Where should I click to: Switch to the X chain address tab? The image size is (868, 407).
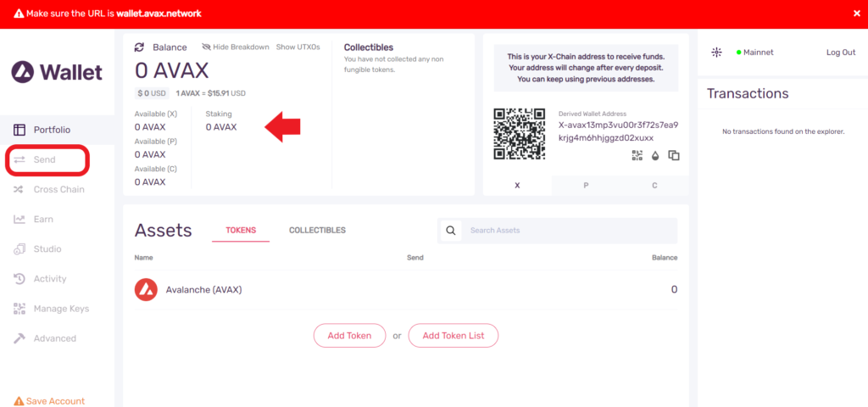click(517, 186)
